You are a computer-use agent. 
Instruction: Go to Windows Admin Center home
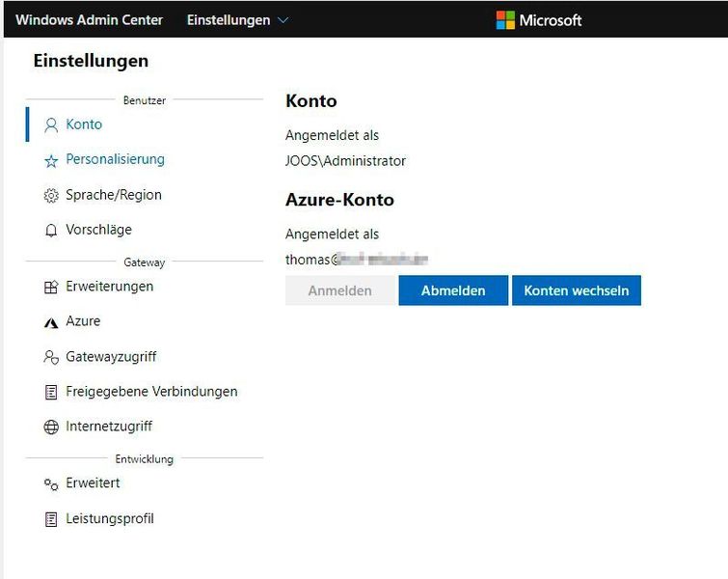coord(89,20)
